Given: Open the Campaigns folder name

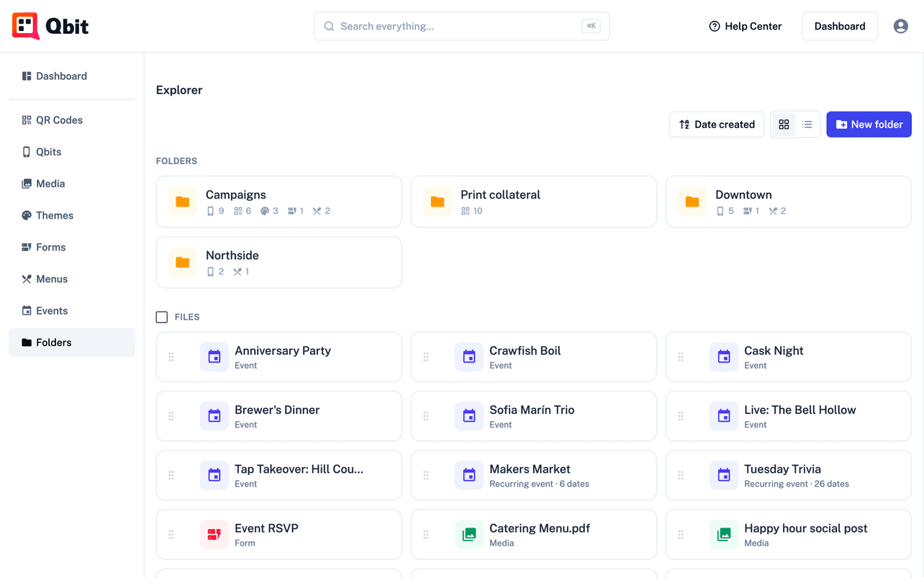Looking at the screenshot, I should pos(236,195).
